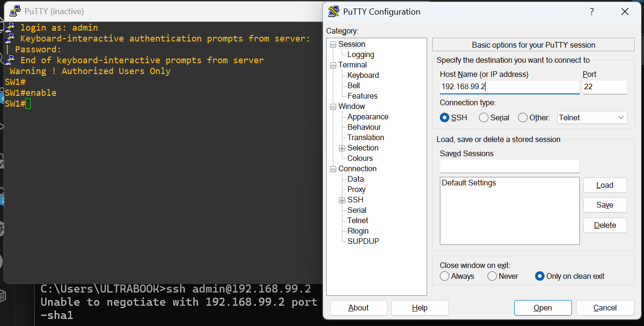The width and height of the screenshot is (644, 326).
Task: Click the Port input field
Action: pos(605,87)
